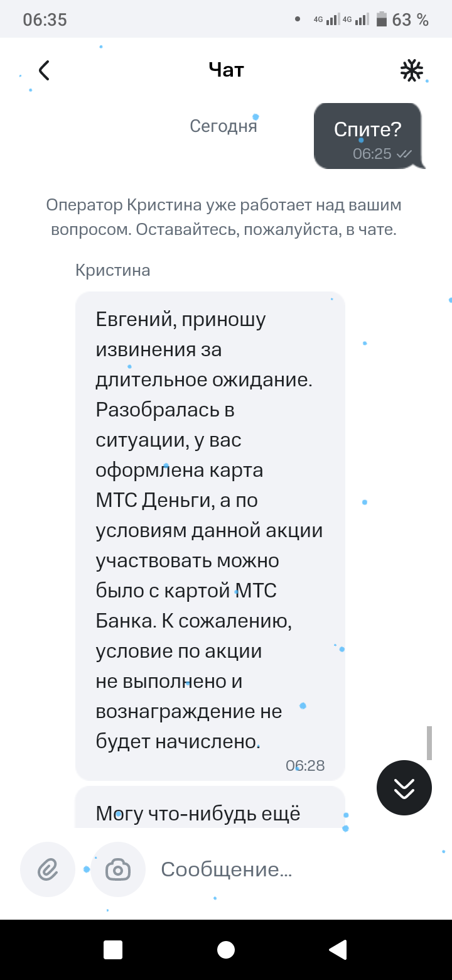Screen dimensions: 452x980
Task: Tap the 06:28 timestamp on the message
Action: [307, 766]
